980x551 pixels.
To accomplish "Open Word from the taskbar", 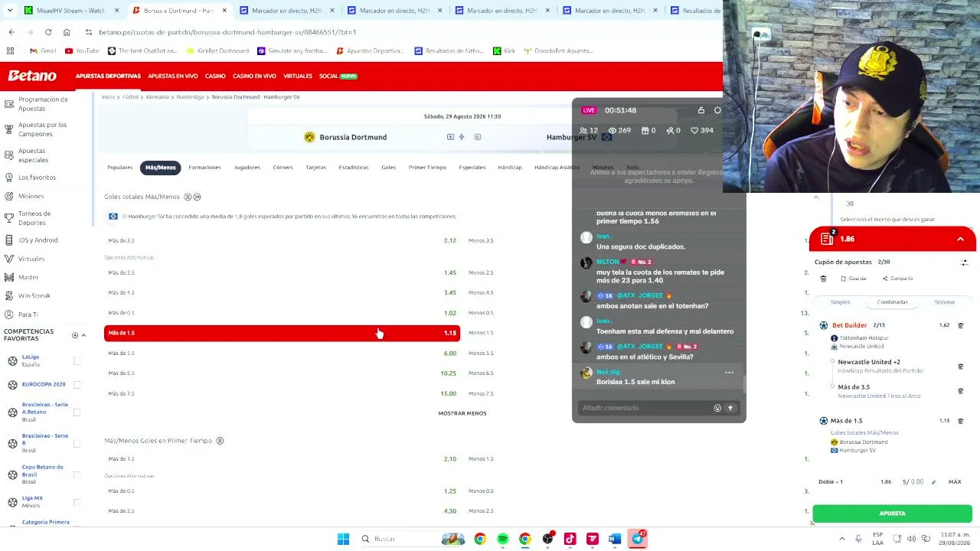I will [x=615, y=539].
